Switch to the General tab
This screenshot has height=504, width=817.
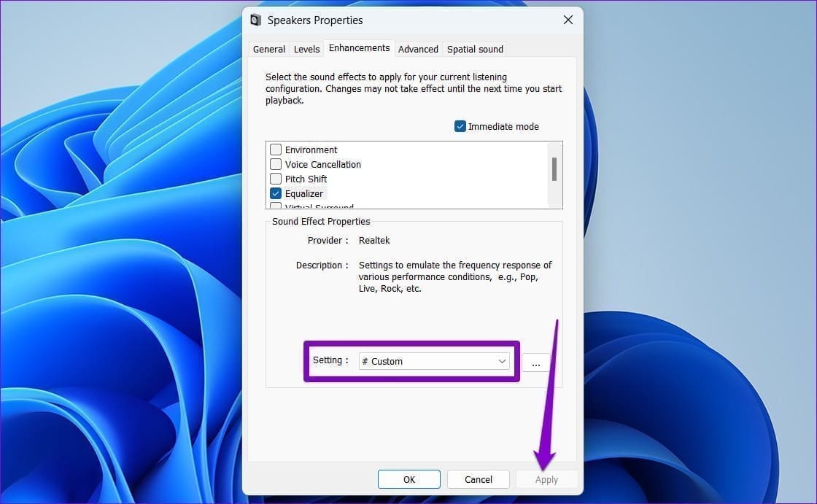pos(268,49)
